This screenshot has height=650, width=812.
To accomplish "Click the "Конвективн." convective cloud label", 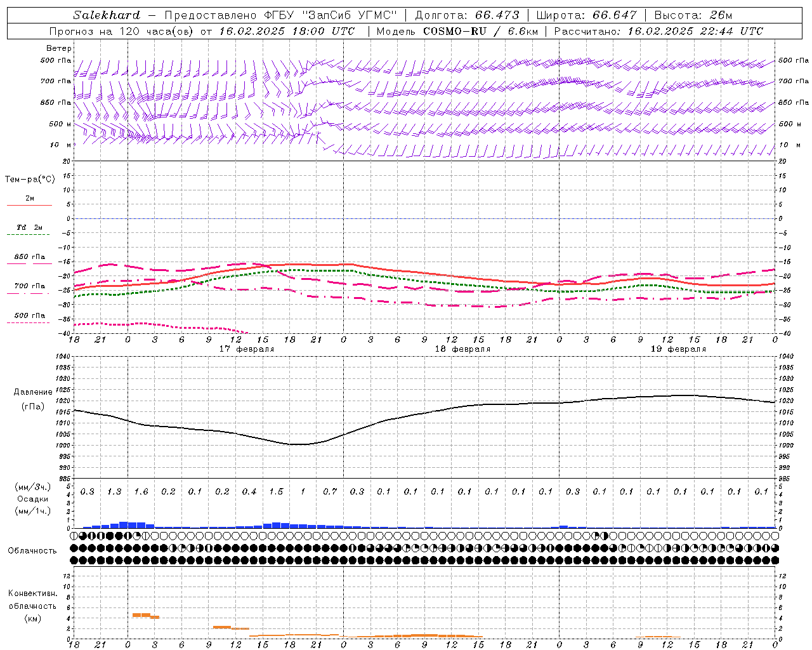I will coord(33,594).
